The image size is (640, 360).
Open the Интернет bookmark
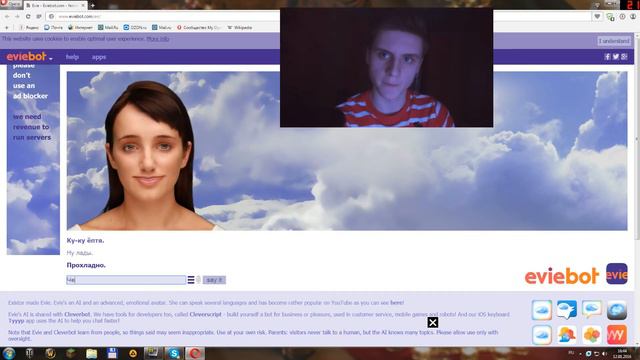click(x=80, y=27)
